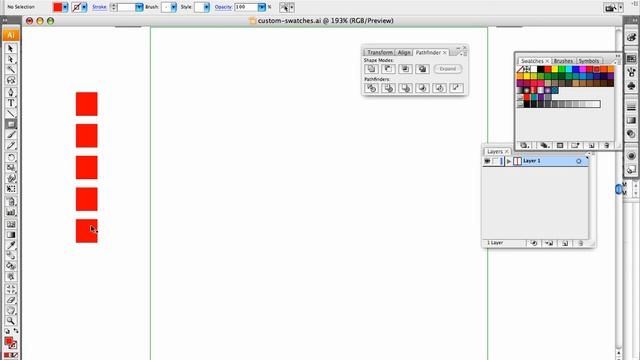
Task: Select the Line Segment tool
Action: point(11,113)
